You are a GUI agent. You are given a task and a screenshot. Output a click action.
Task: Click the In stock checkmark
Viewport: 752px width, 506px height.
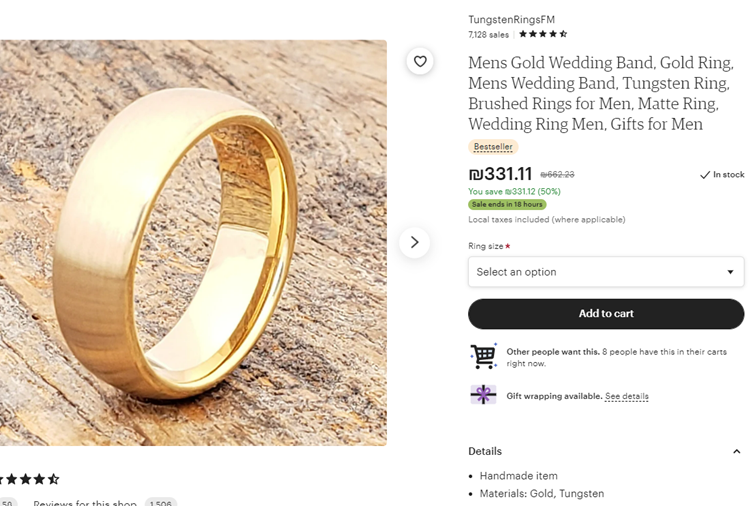pos(705,175)
